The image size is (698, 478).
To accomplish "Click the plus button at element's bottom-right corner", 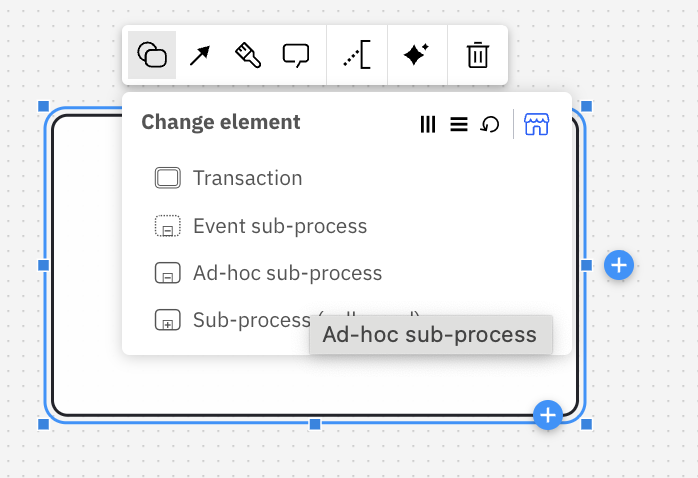I will [x=547, y=414].
